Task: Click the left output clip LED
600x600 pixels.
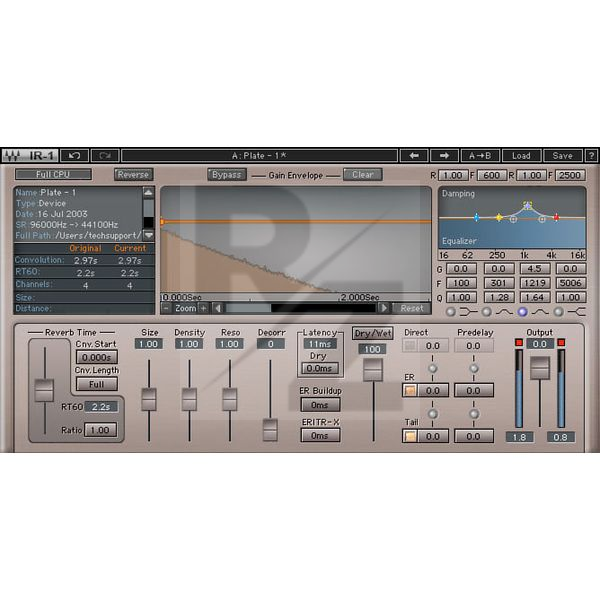Action: [x=519, y=342]
